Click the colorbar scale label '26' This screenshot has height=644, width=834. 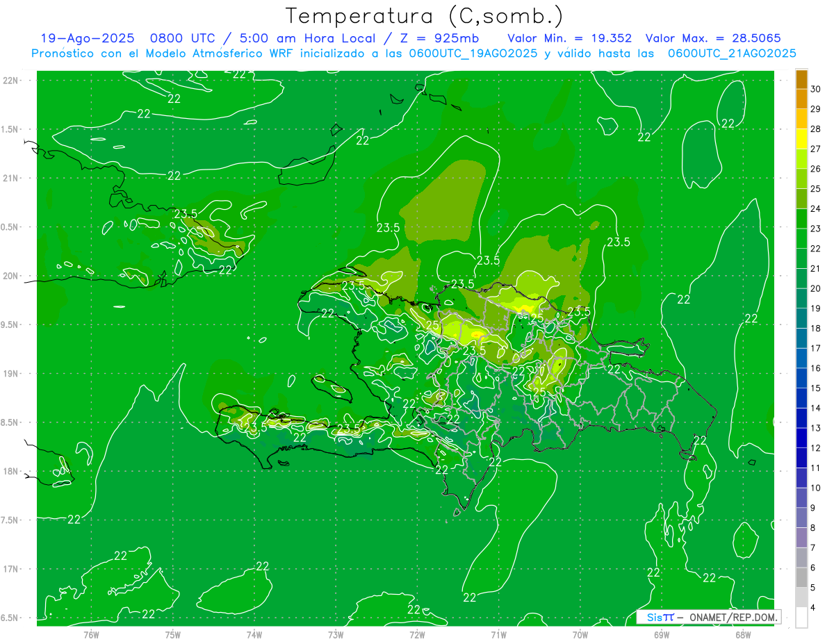[x=816, y=169]
